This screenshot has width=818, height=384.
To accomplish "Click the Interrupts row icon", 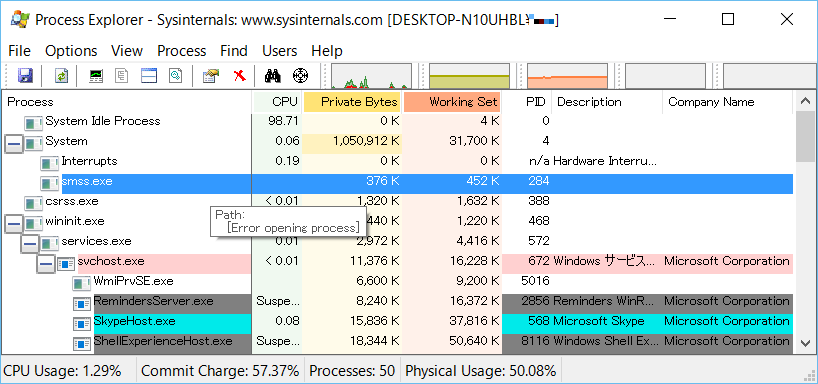I will [x=50, y=163].
